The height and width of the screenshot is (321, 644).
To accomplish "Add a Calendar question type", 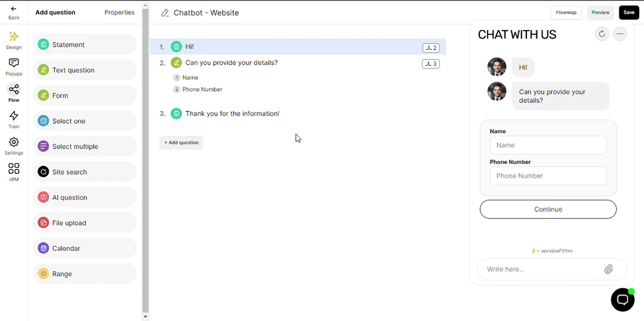I will [85, 248].
